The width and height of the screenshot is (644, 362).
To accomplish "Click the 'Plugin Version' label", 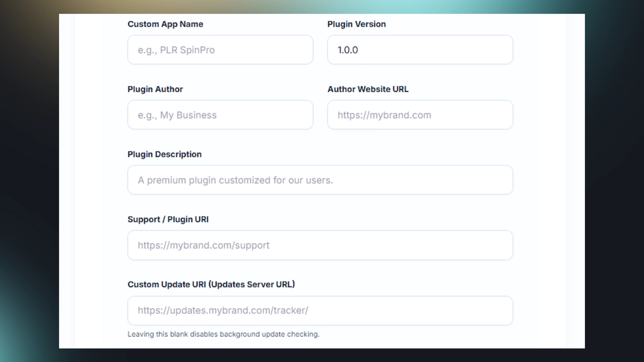I will click(357, 24).
